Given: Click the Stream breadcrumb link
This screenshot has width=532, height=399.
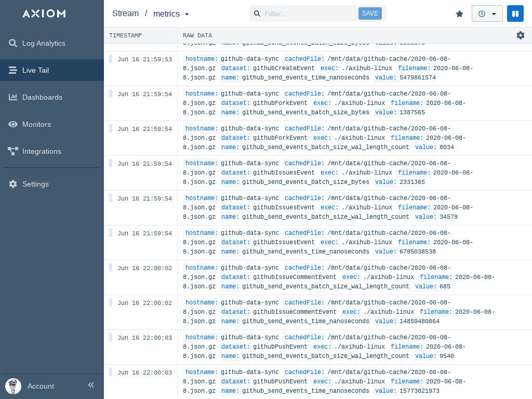Looking at the screenshot, I should (125, 14).
